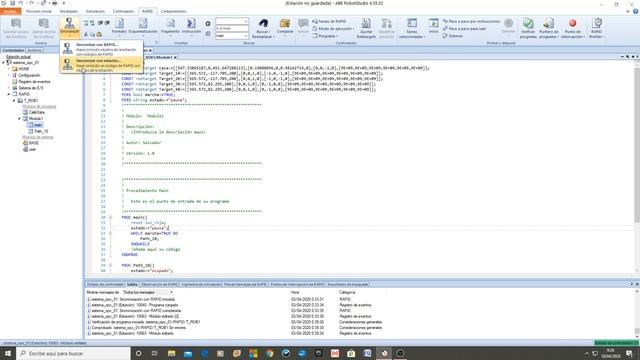The image size is (640, 360).
Task: Open Chrome from the taskbar
Action: click(x=269, y=353)
